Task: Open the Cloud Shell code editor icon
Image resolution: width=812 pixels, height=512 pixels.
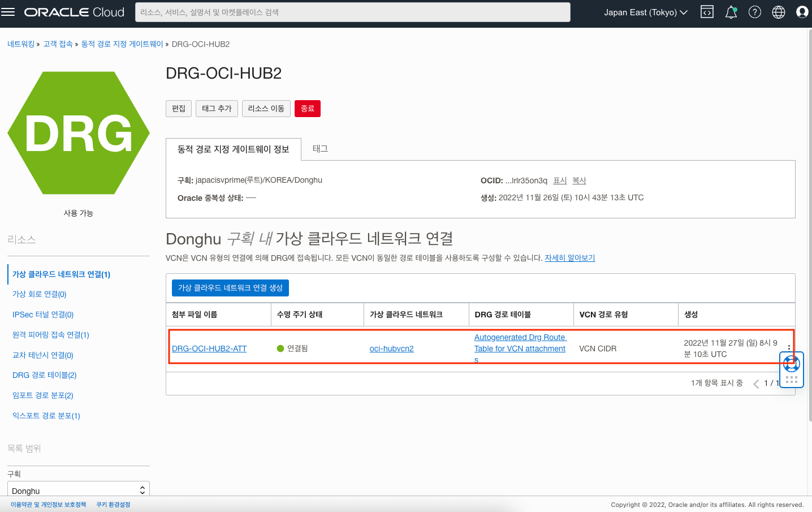Action: pos(706,11)
